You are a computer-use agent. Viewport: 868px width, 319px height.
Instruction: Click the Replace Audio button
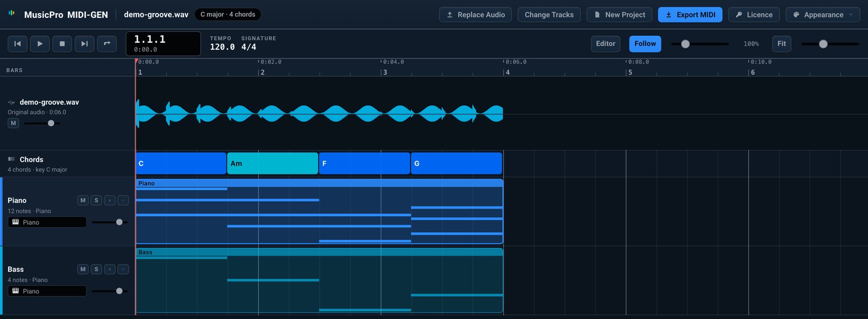point(475,15)
